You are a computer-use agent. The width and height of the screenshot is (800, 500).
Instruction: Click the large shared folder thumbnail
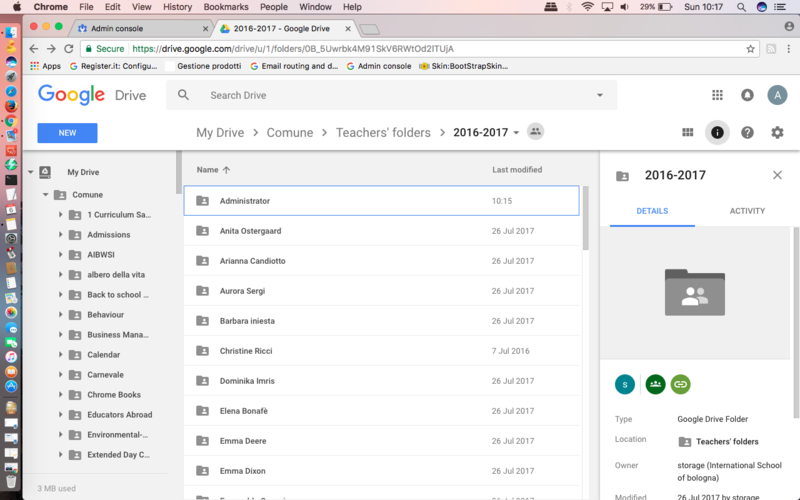(694, 292)
